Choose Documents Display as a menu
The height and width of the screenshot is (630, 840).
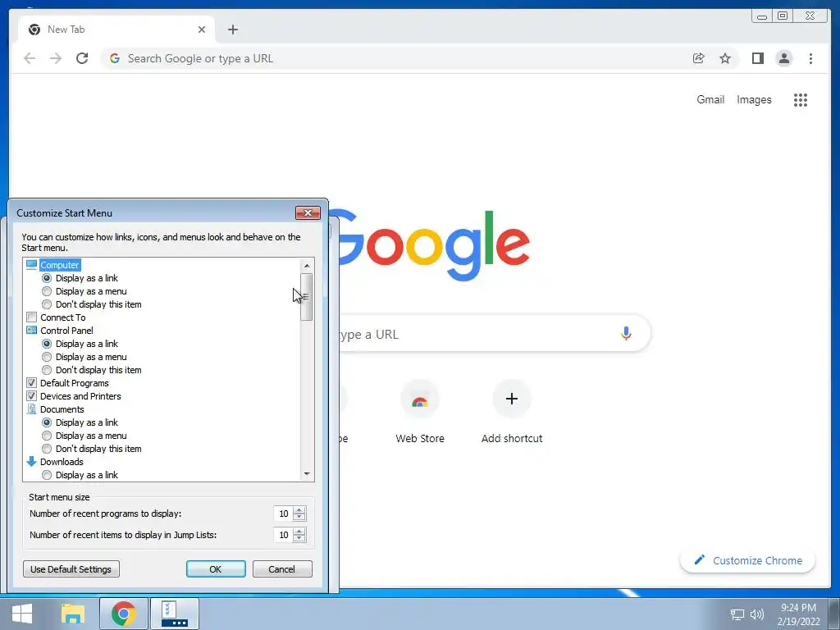coord(47,436)
